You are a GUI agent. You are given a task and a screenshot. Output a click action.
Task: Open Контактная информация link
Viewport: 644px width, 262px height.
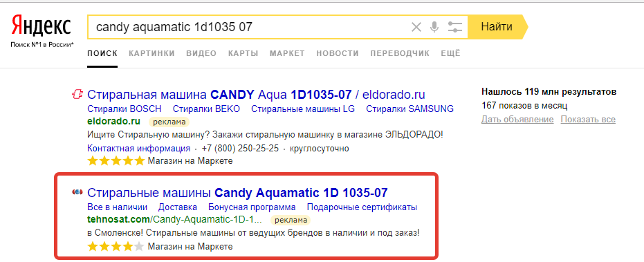pyautogui.click(x=139, y=148)
